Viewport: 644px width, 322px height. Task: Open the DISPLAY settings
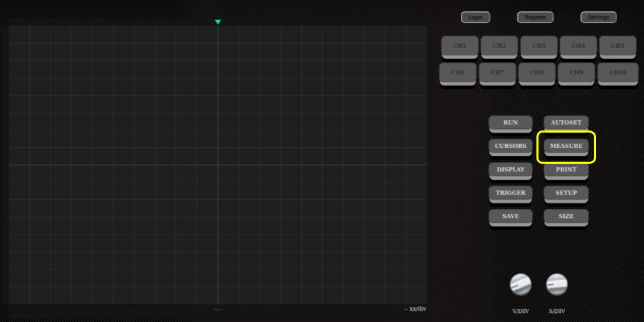click(511, 169)
